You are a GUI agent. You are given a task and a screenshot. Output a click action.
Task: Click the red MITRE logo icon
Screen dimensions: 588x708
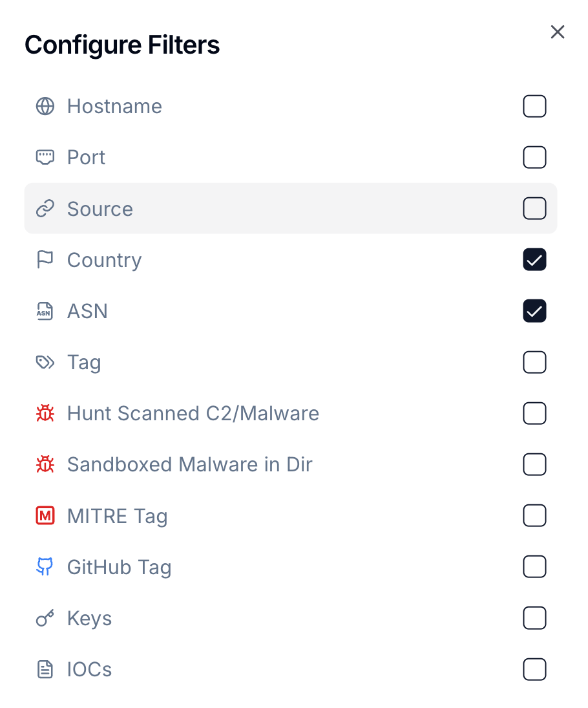(45, 516)
